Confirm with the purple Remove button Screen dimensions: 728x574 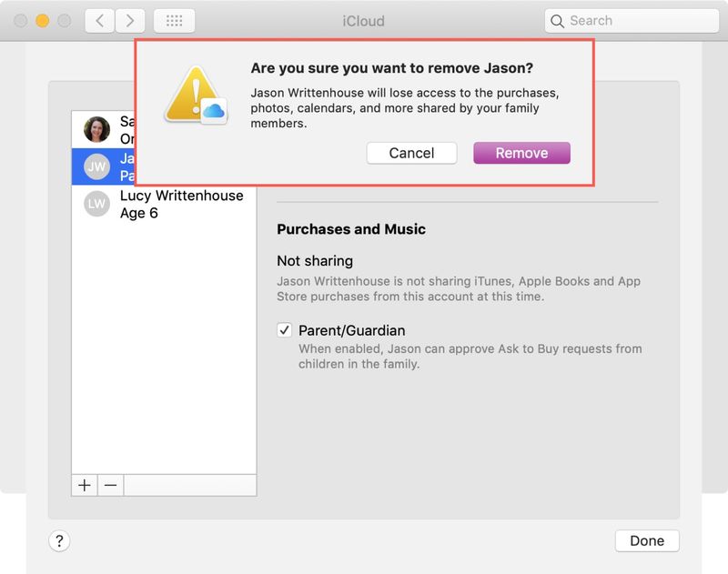pyautogui.click(x=521, y=153)
